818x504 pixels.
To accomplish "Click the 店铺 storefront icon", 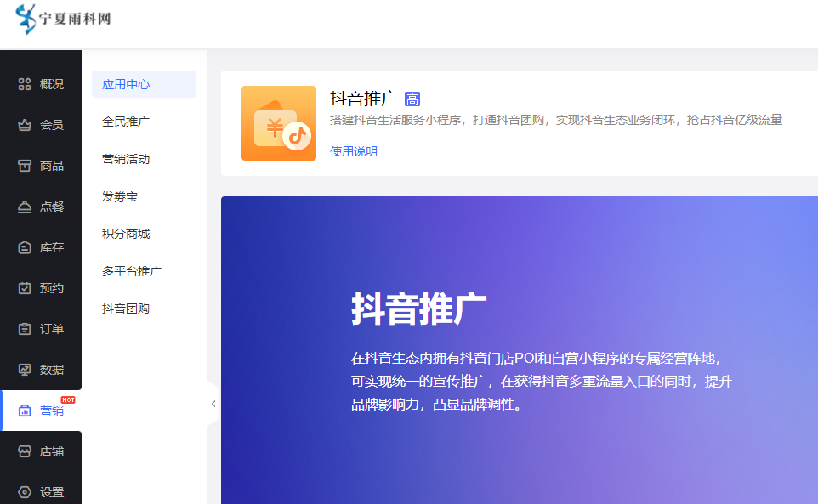I will [25, 451].
